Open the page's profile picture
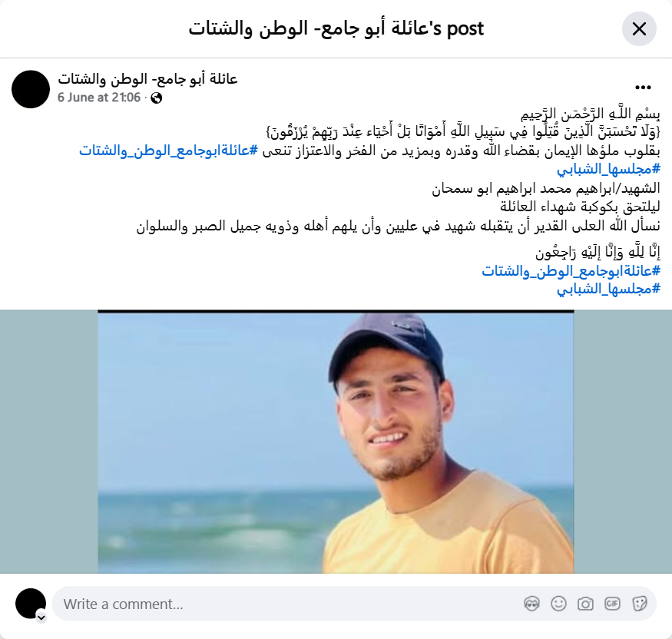The width and height of the screenshot is (672, 639). [31, 89]
